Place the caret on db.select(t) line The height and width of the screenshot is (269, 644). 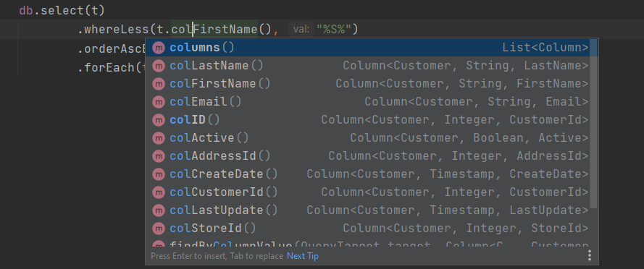click(62, 11)
